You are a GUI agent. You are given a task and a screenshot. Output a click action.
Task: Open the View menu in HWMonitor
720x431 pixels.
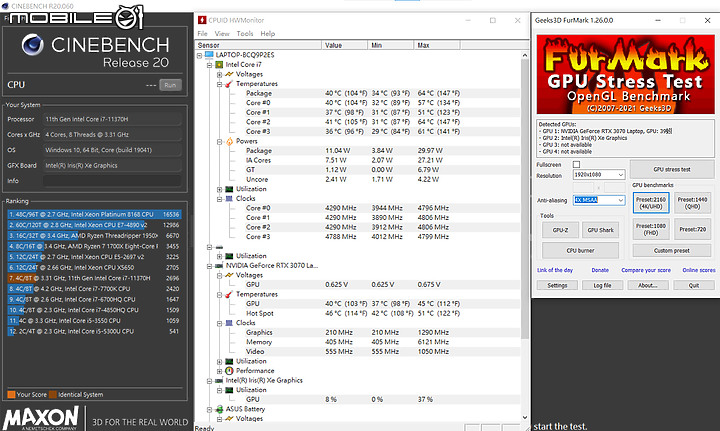point(222,34)
